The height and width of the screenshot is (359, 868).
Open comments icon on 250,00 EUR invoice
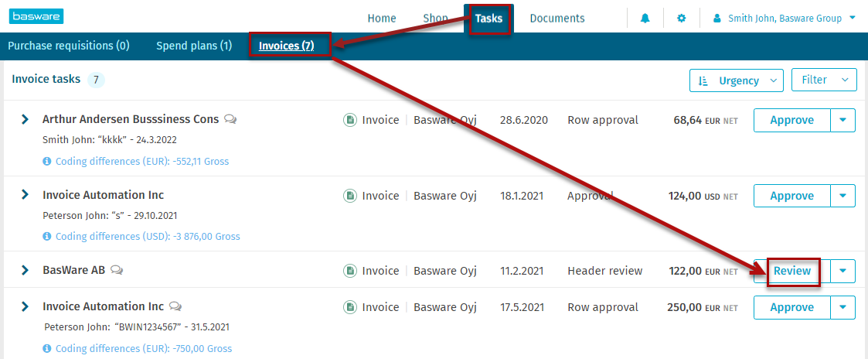coord(175,306)
